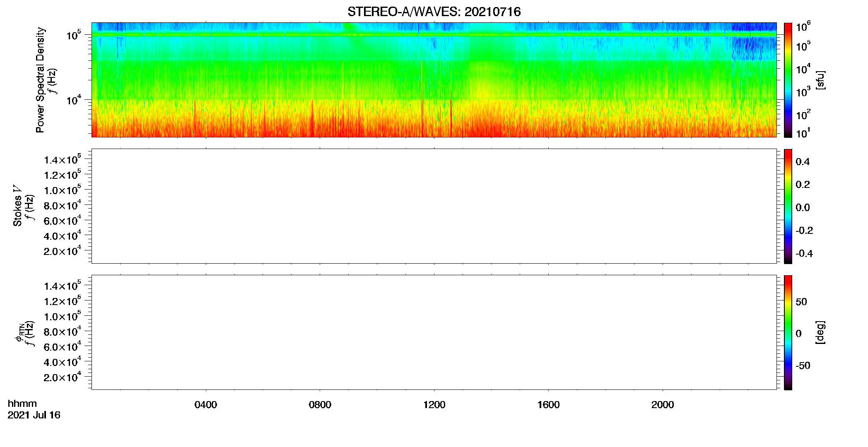
Task: Click the Power Spectral Density color bar
Action: [788, 80]
